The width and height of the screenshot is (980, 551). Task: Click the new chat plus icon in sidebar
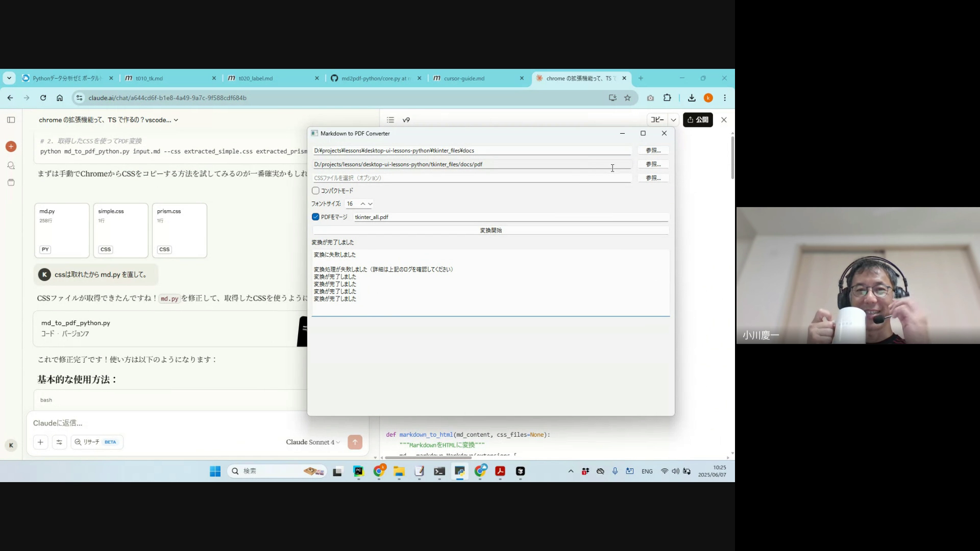tap(11, 146)
